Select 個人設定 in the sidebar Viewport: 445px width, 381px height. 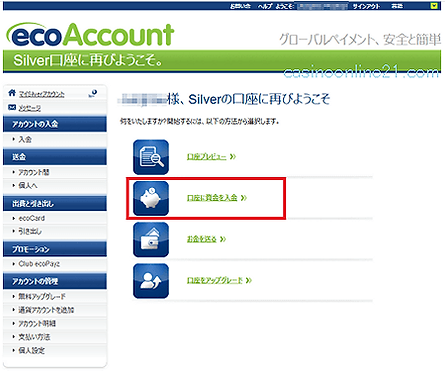point(31,350)
